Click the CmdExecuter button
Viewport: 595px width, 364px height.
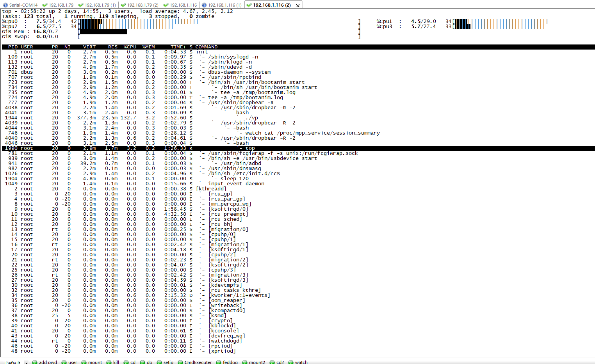coord(195,362)
